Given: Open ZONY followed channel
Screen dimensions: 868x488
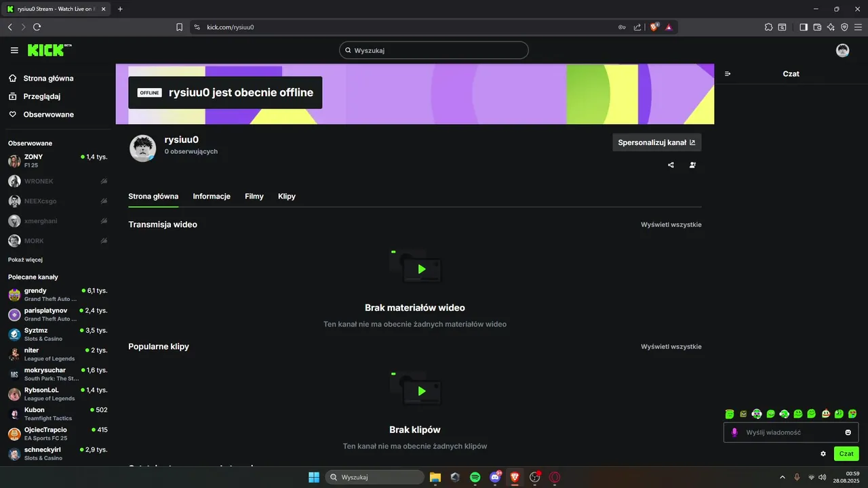Looking at the screenshot, I should click(x=58, y=161).
